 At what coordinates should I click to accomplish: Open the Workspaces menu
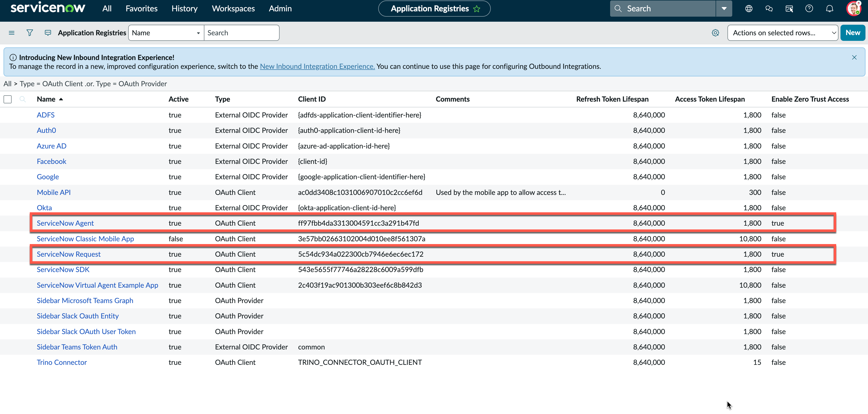(x=233, y=8)
